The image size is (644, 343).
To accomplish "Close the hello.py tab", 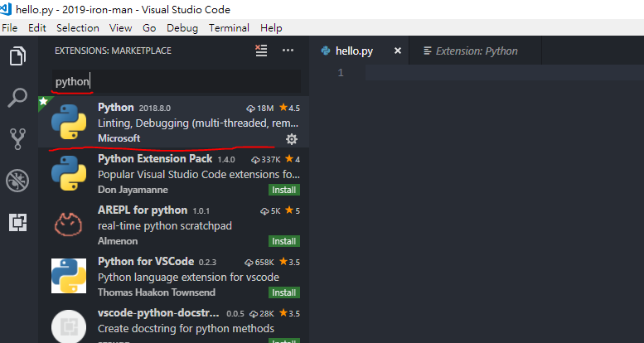I will pos(397,51).
